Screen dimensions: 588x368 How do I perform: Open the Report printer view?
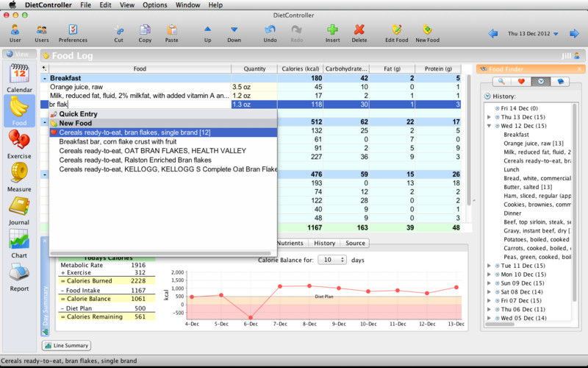click(19, 277)
